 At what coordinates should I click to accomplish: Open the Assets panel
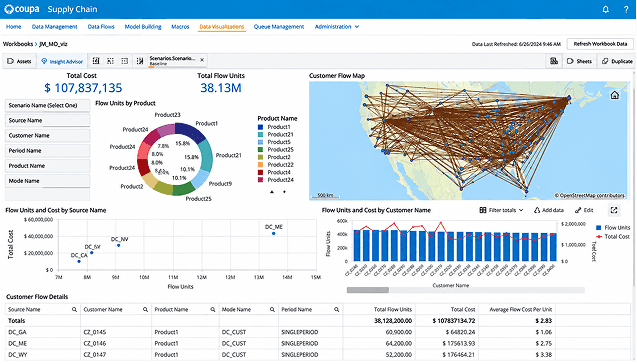point(20,61)
